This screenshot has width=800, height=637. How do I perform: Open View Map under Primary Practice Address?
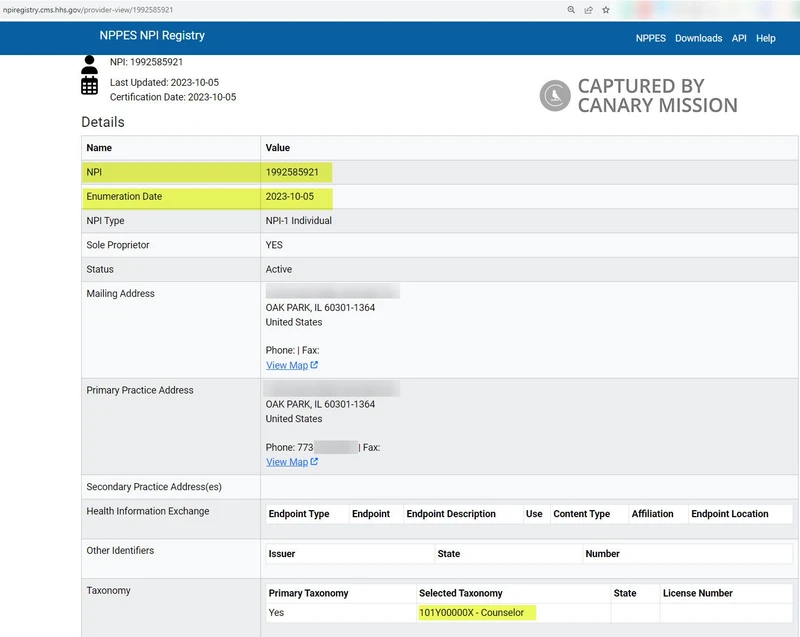287,462
